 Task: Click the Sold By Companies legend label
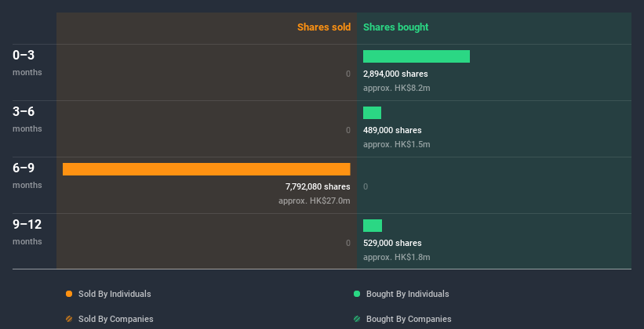pyautogui.click(x=116, y=319)
